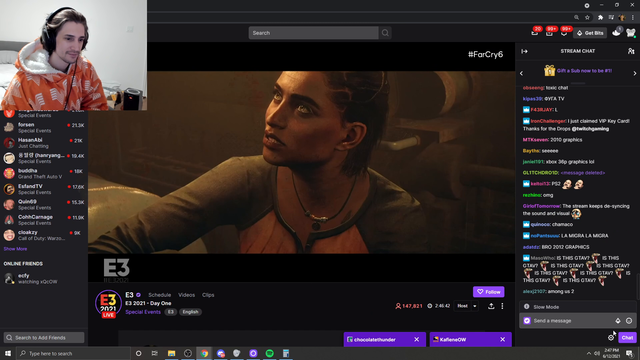Screen dimensions: 640x360
Task: Click Search to Add Friends field
Action: pyautogui.click(x=44, y=338)
